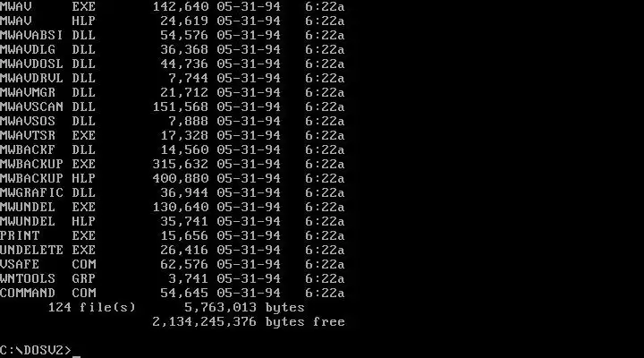Select the MWAV HLP listing line
This screenshot has width=644, height=358.
[172, 21]
